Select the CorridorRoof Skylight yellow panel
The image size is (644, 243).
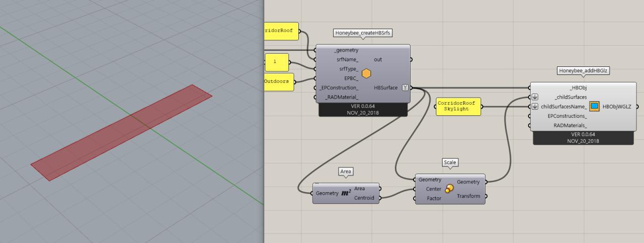pyautogui.click(x=458, y=106)
